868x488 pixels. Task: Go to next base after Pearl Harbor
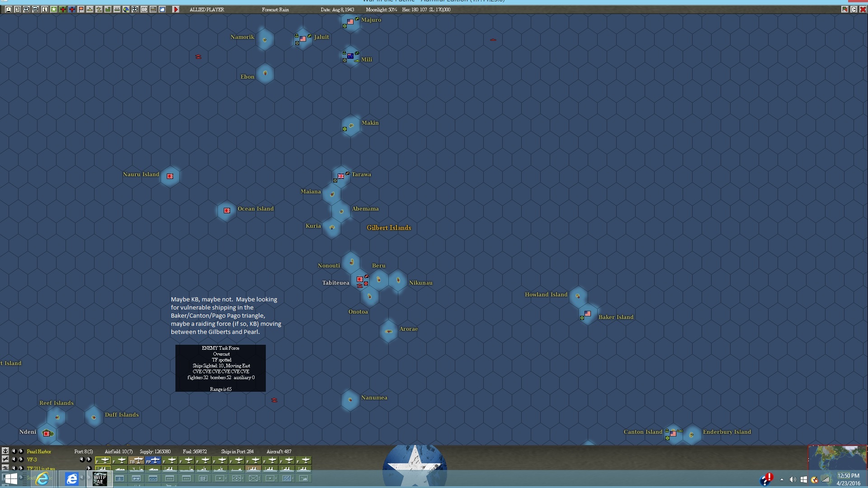pos(21,451)
